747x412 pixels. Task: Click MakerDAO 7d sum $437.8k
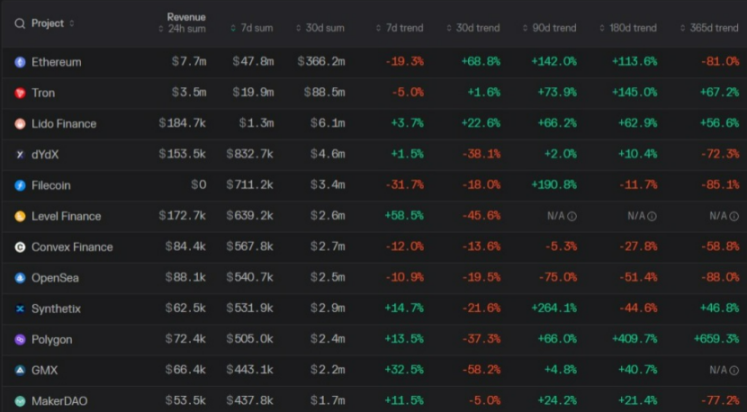(x=250, y=401)
